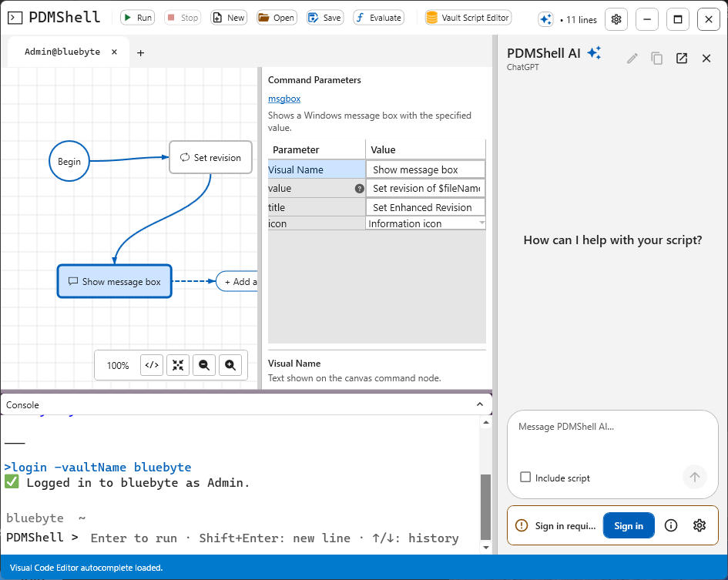The image size is (728, 580).
Task: Toggle the code view icon
Action: coord(152,365)
